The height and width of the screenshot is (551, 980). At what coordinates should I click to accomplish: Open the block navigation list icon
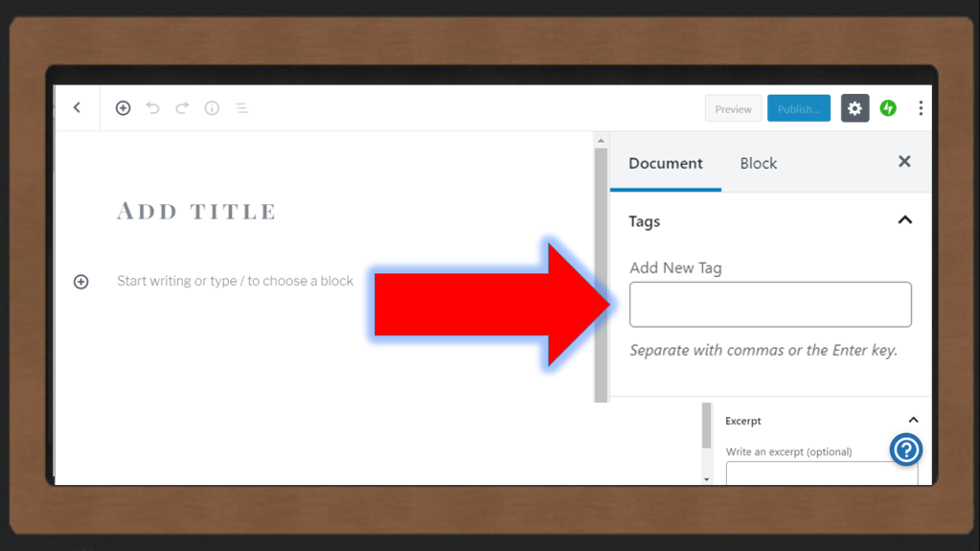[x=241, y=108]
